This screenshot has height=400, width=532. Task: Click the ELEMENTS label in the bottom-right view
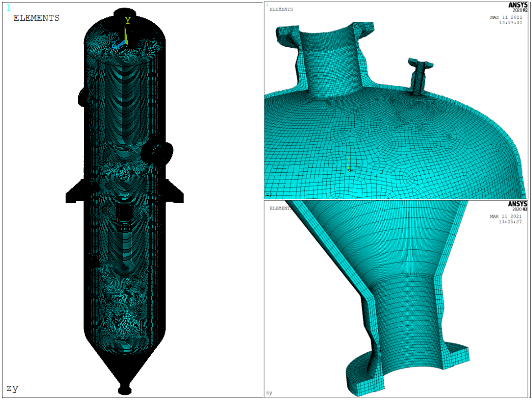point(281,208)
